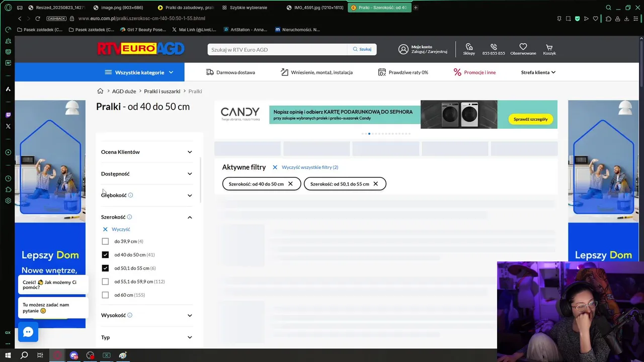Open Windows taskbar search
644x362 pixels.
click(x=24, y=355)
